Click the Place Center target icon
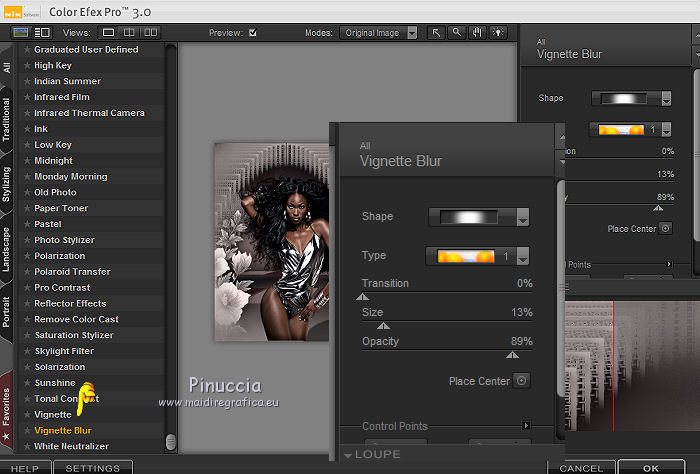Image resolution: width=700 pixels, height=474 pixels. 520,381
